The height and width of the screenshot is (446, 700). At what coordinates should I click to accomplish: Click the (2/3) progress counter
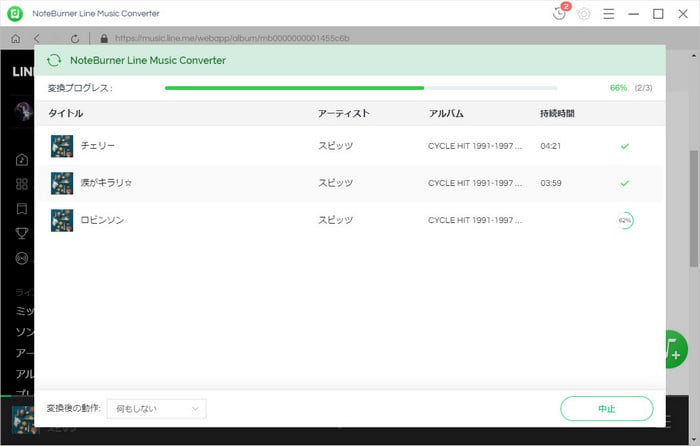pos(643,88)
